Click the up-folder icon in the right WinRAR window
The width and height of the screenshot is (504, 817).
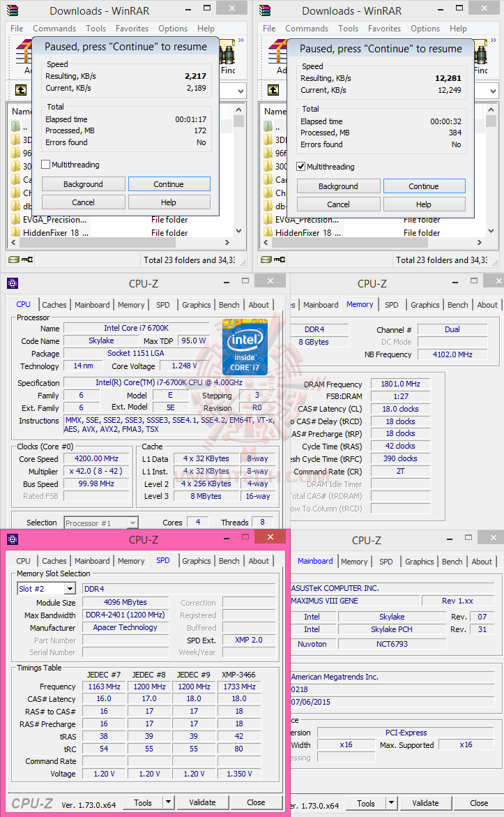click(273, 90)
